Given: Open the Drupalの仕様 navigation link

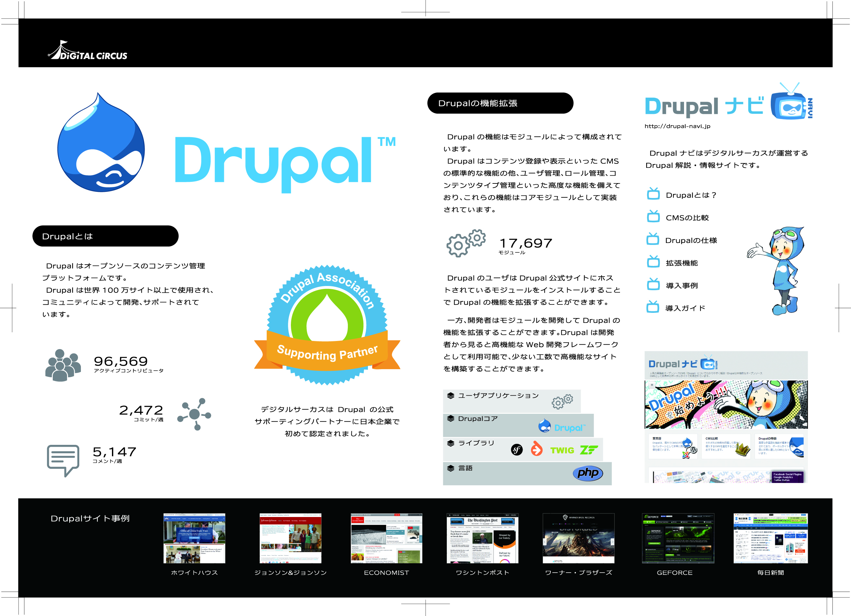Looking at the screenshot, I should 691,240.
